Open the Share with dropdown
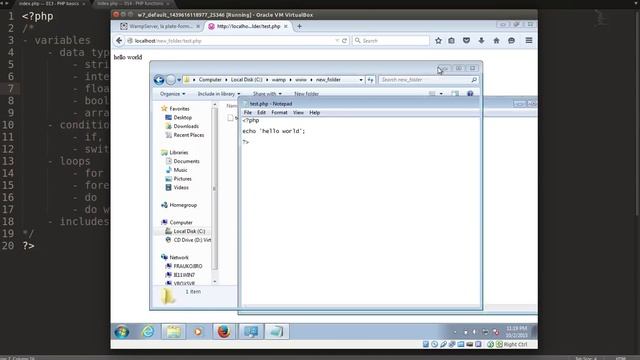 267,94
